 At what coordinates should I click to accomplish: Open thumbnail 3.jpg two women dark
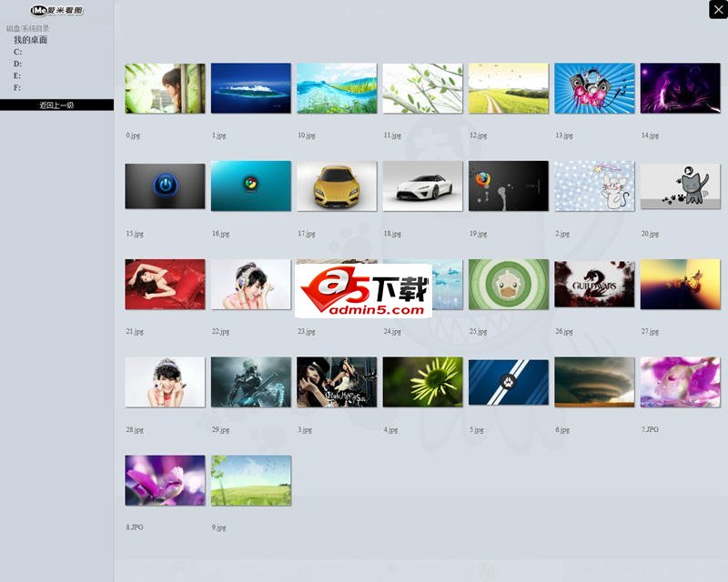(x=337, y=382)
